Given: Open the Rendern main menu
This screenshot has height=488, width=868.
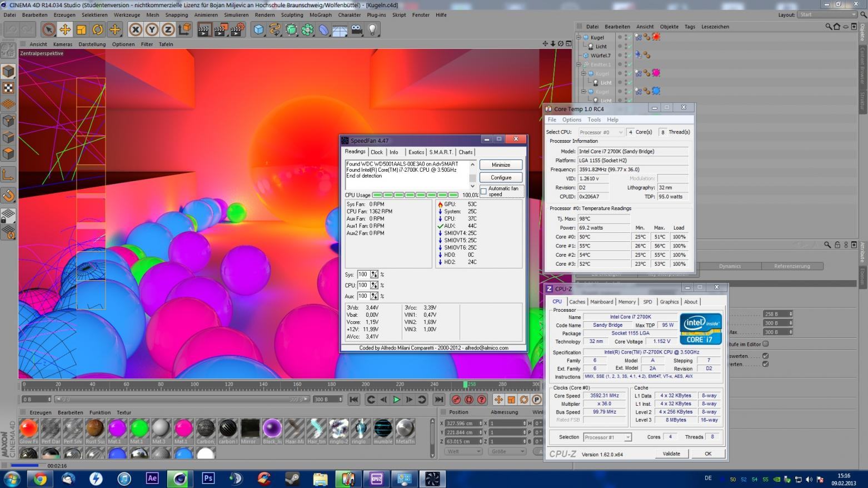Looking at the screenshot, I should (x=265, y=15).
